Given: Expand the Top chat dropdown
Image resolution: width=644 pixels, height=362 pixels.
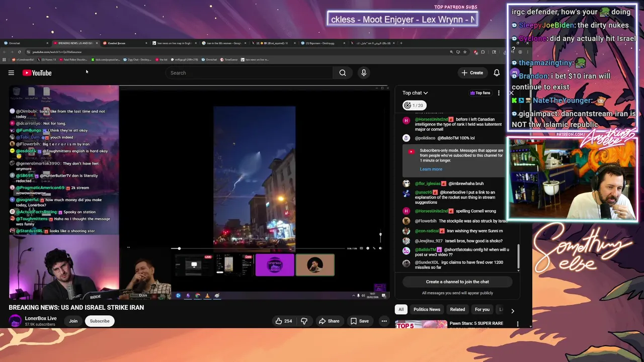Looking at the screenshot, I should tap(415, 93).
